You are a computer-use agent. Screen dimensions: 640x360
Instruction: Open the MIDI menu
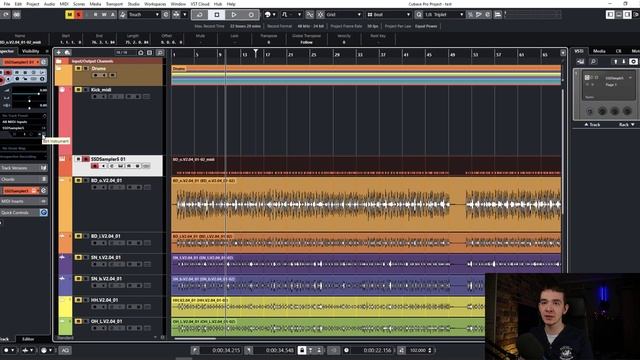click(64, 4)
